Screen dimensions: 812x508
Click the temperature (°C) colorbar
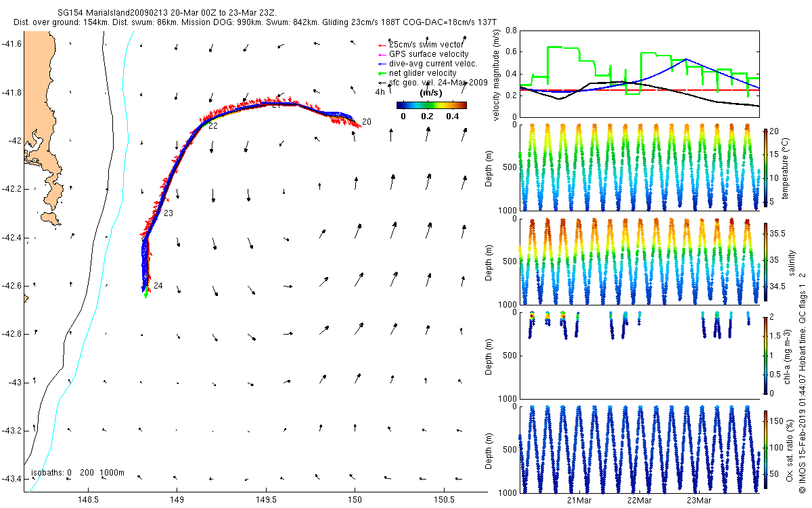click(x=765, y=167)
